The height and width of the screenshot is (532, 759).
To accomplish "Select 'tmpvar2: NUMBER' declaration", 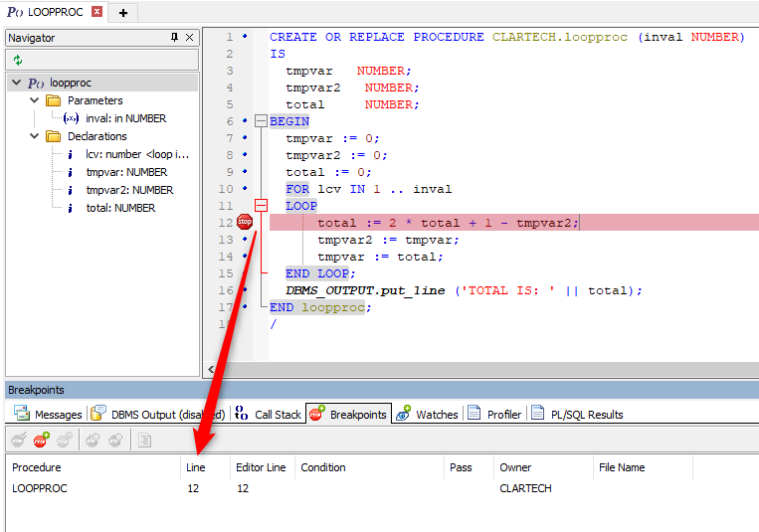I will coord(129,190).
